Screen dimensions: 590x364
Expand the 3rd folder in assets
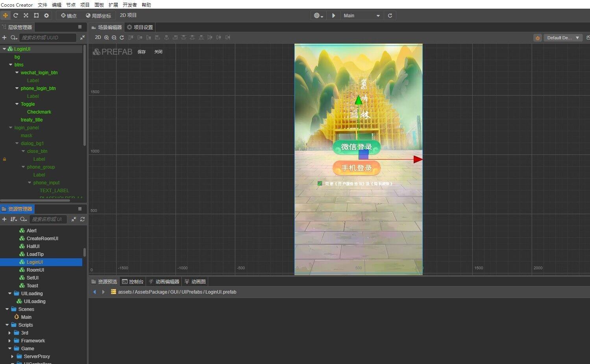click(10, 333)
